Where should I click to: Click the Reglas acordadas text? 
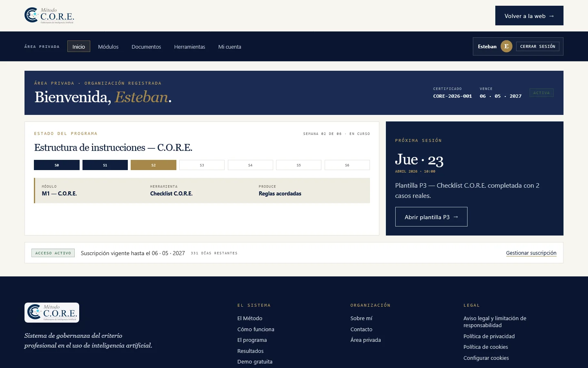click(x=280, y=193)
